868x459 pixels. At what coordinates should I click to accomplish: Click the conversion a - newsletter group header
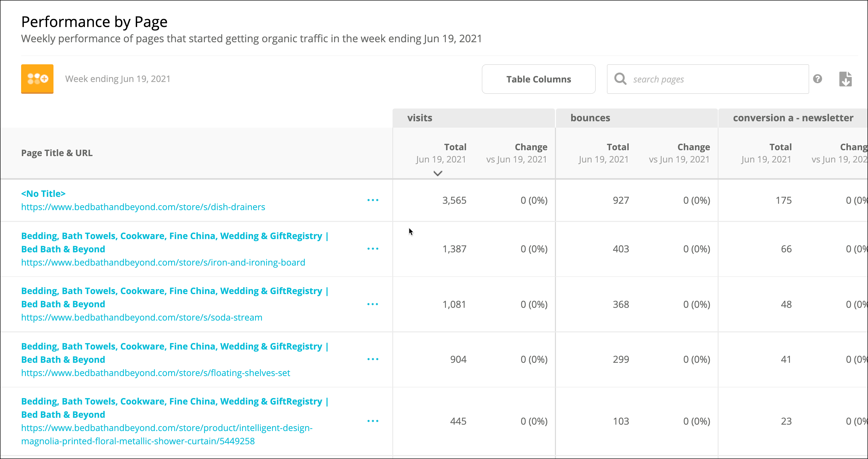click(x=793, y=118)
